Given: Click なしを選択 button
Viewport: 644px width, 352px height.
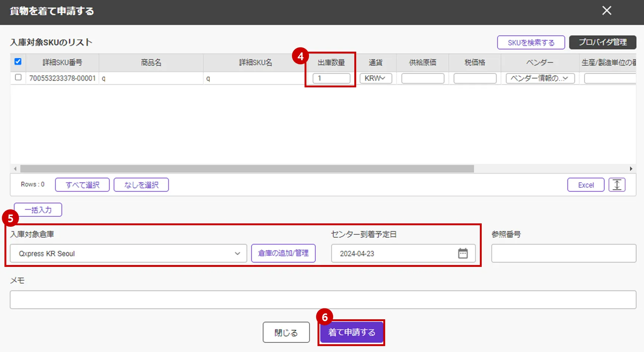Looking at the screenshot, I should (141, 185).
